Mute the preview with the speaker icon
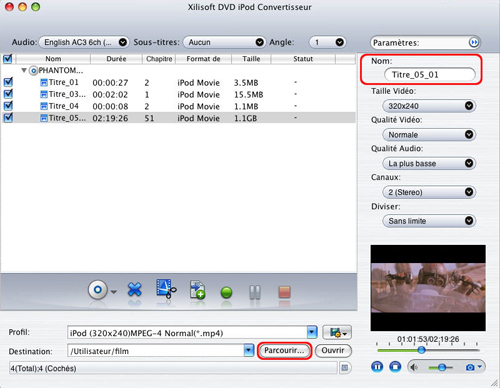 (x=414, y=367)
